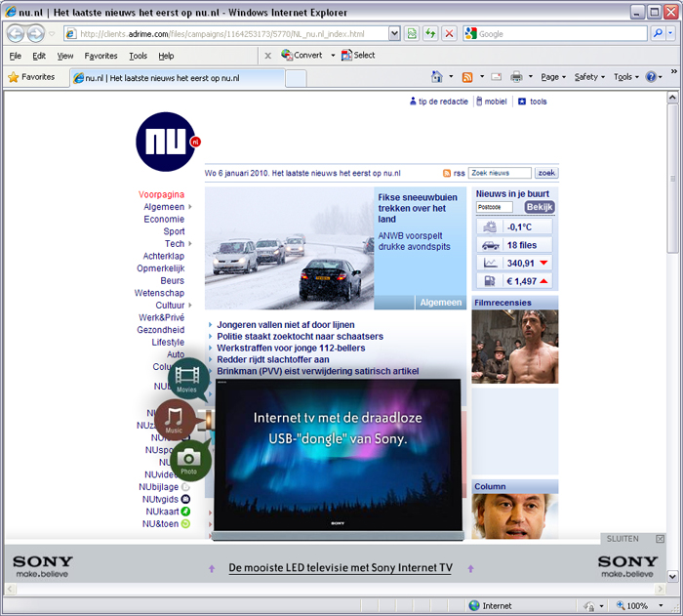Image resolution: width=683 pixels, height=616 pixels.
Task: Open the address bar URL dropdown
Action: click(x=394, y=33)
